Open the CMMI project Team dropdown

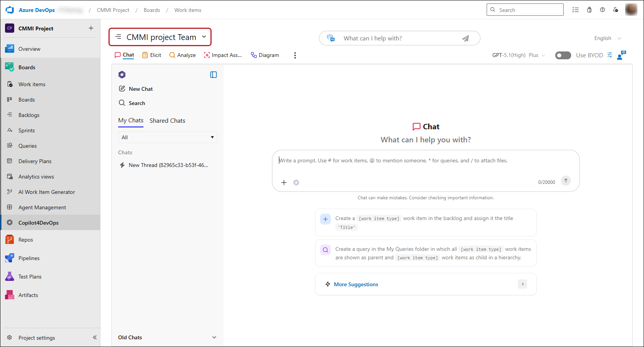160,37
